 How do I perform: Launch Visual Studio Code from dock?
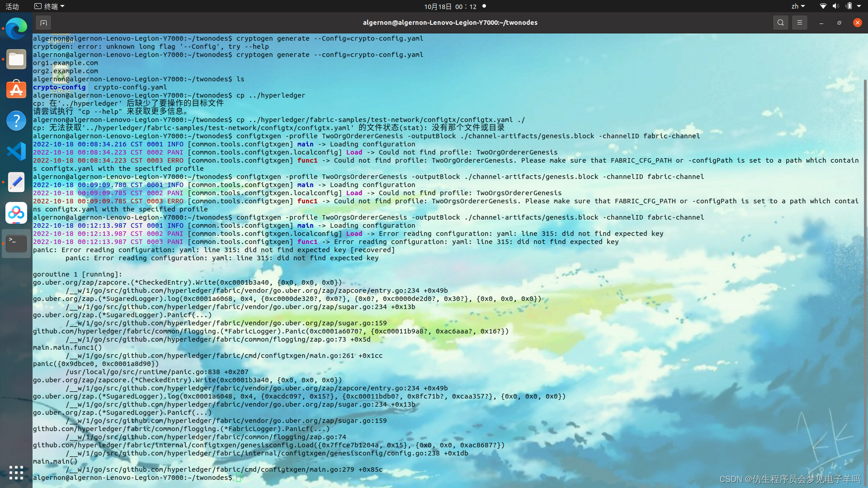16,151
